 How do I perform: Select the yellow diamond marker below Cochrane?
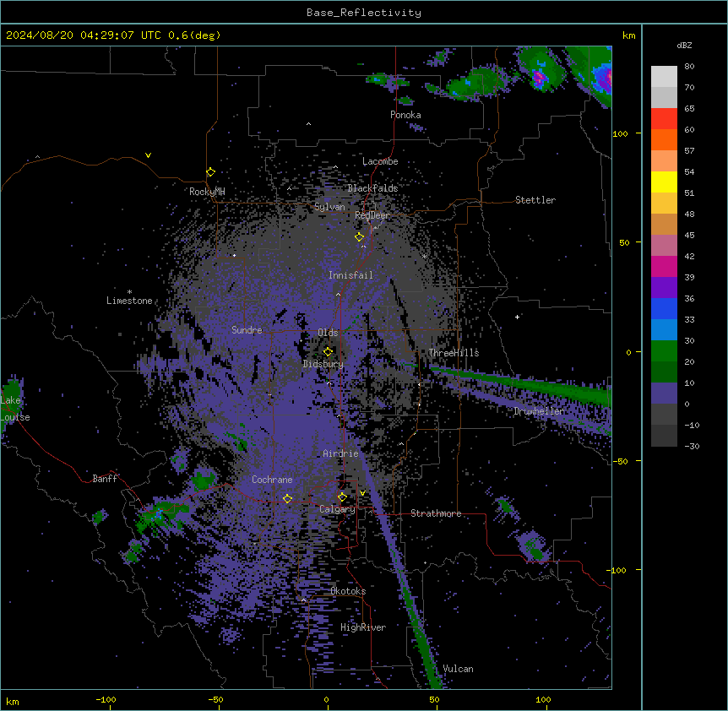[x=287, y=498]
